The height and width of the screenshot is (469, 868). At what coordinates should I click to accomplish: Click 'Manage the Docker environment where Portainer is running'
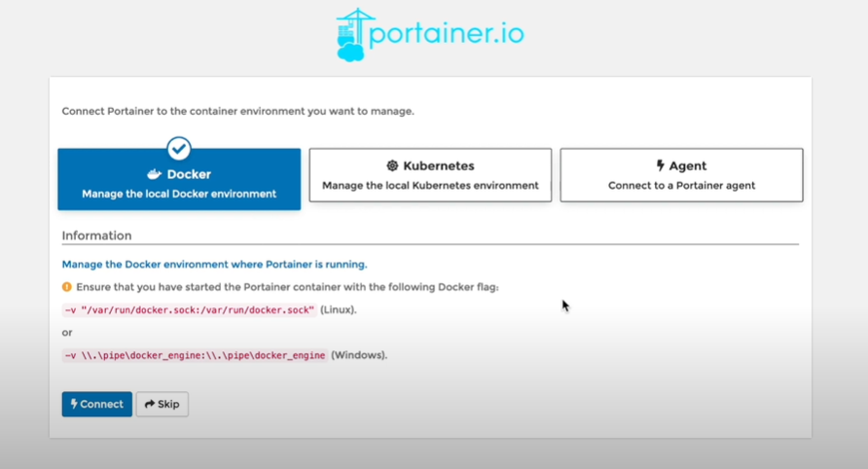point(214,264)
